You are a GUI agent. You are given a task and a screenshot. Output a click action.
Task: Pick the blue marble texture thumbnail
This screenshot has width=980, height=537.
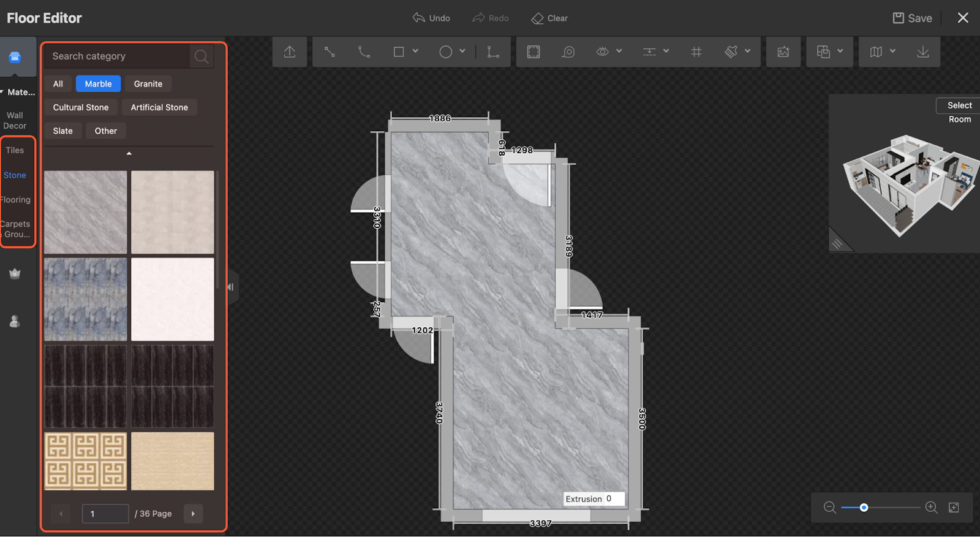86,299
